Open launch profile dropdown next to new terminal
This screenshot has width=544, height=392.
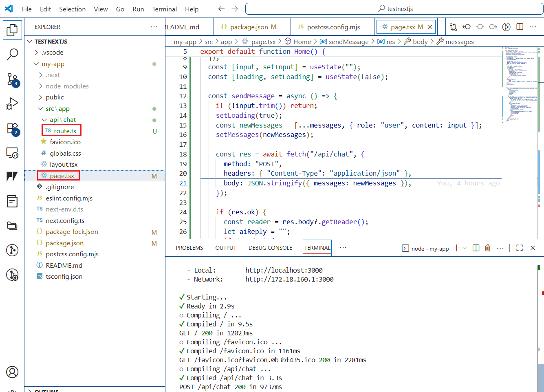point(465,248)
